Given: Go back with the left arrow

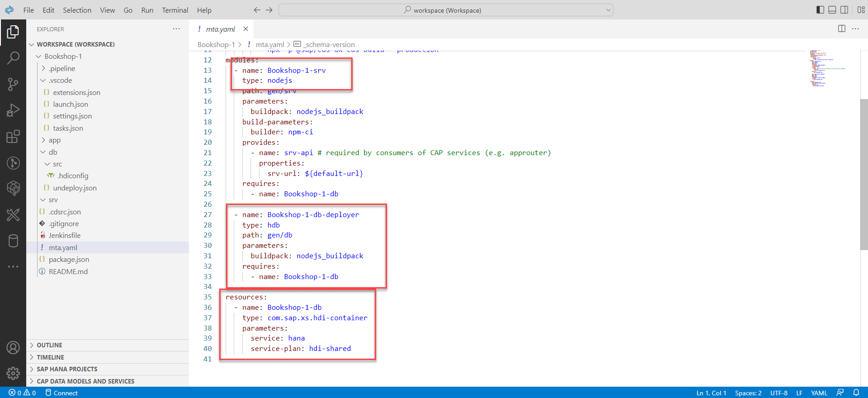Looking at the screenshot, I should [257, 10].
